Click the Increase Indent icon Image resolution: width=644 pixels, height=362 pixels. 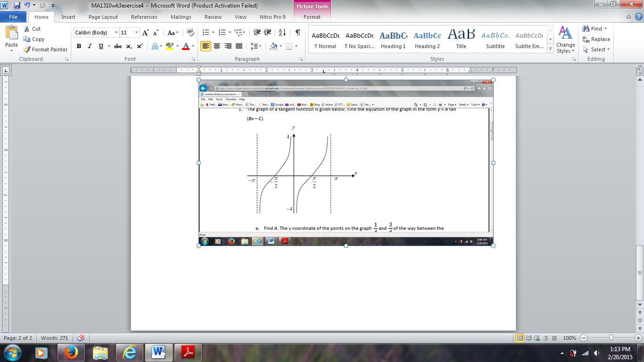267,31
